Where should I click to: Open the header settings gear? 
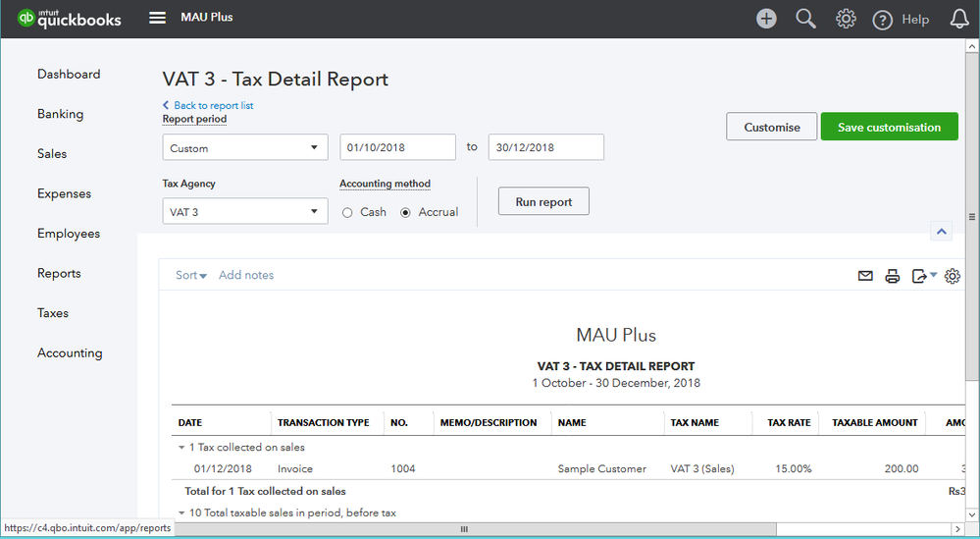point(846,19)
